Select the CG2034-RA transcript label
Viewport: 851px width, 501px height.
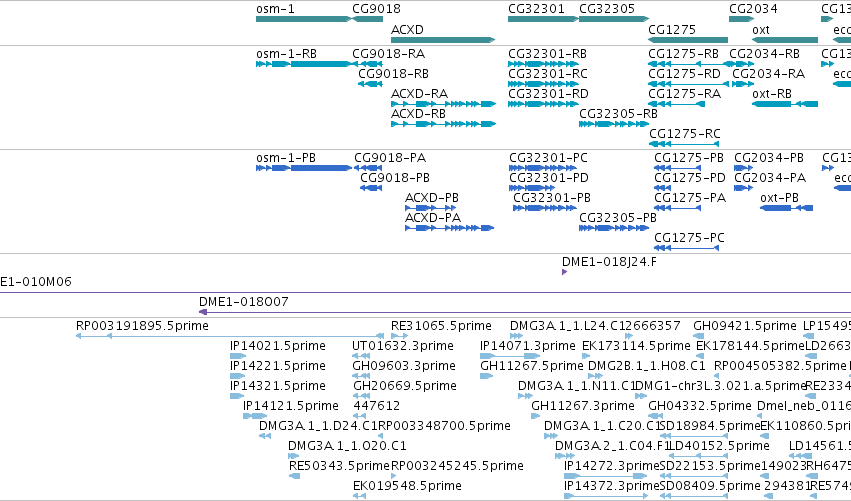click(x=769, y=74)
